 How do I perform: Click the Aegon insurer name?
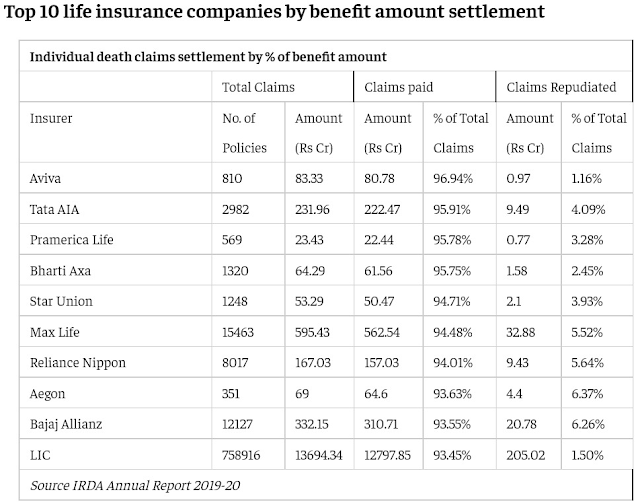[49, 396]
